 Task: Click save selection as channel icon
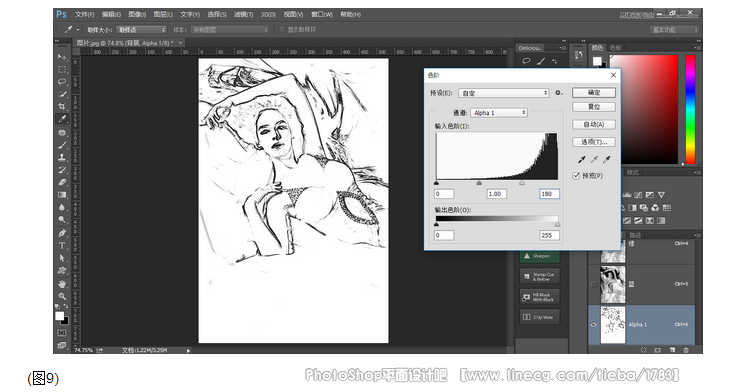point(657,350)
